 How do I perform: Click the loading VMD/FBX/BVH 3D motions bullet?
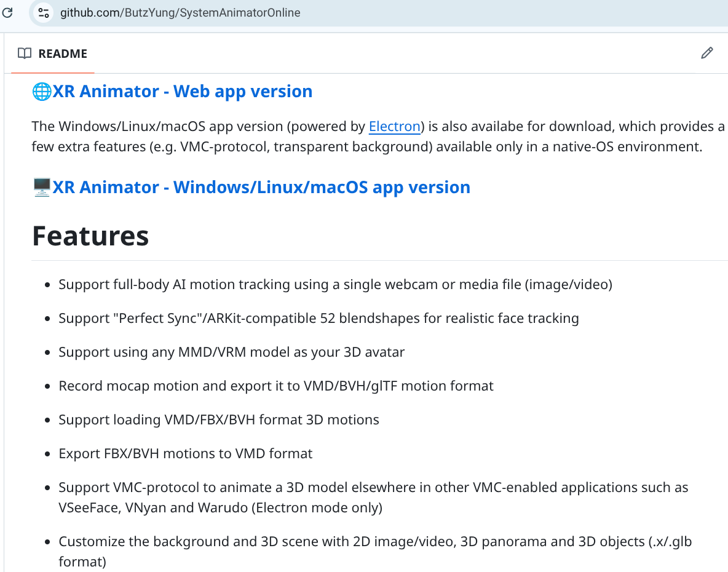pyautogui.click(x=219, y=419)
